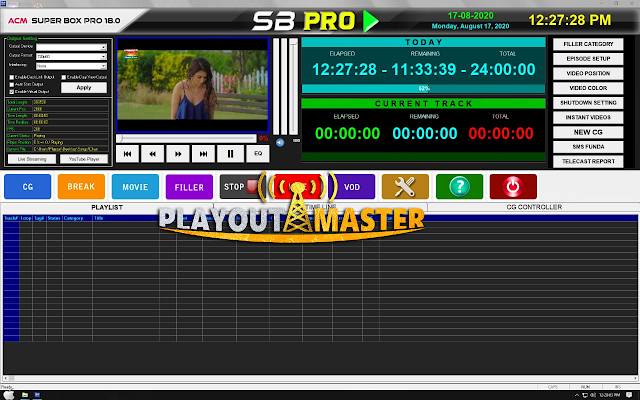Screen dimensions: 640x400
Task: Enable the DeckLink Output checkbox
Action: coord(12,77)
